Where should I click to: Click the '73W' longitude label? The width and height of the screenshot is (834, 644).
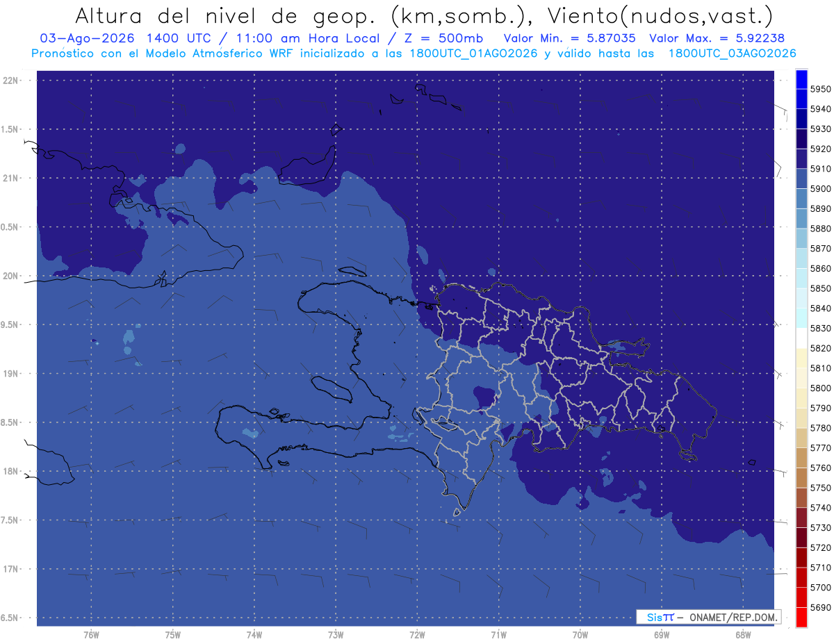click(336, 635)
